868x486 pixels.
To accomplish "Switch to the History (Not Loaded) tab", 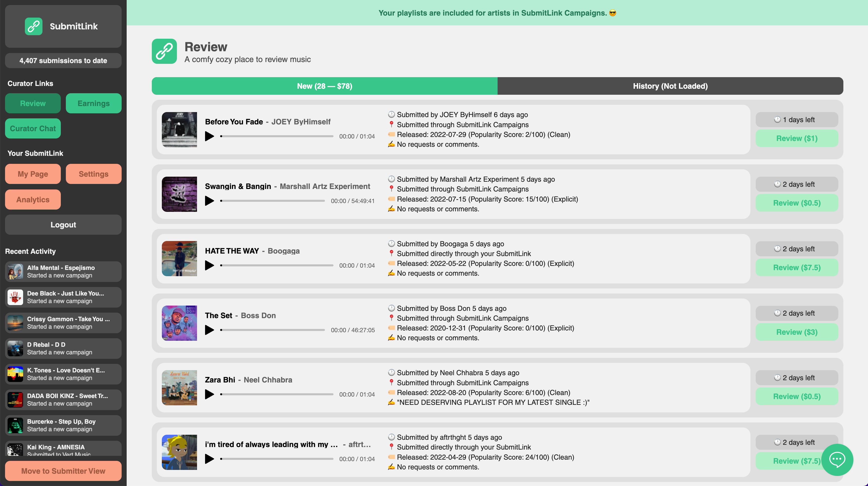I will 670,86.
